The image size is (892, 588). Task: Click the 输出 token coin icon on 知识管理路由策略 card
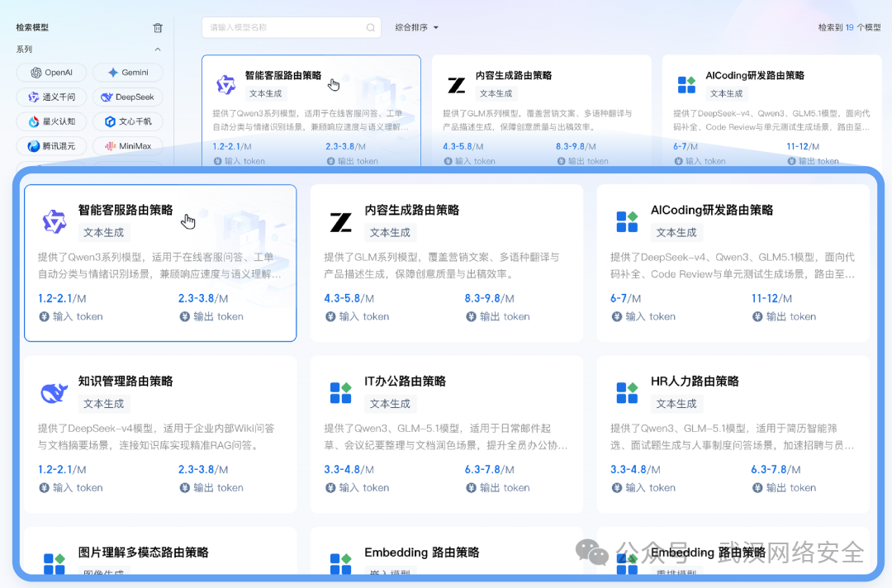184,487
